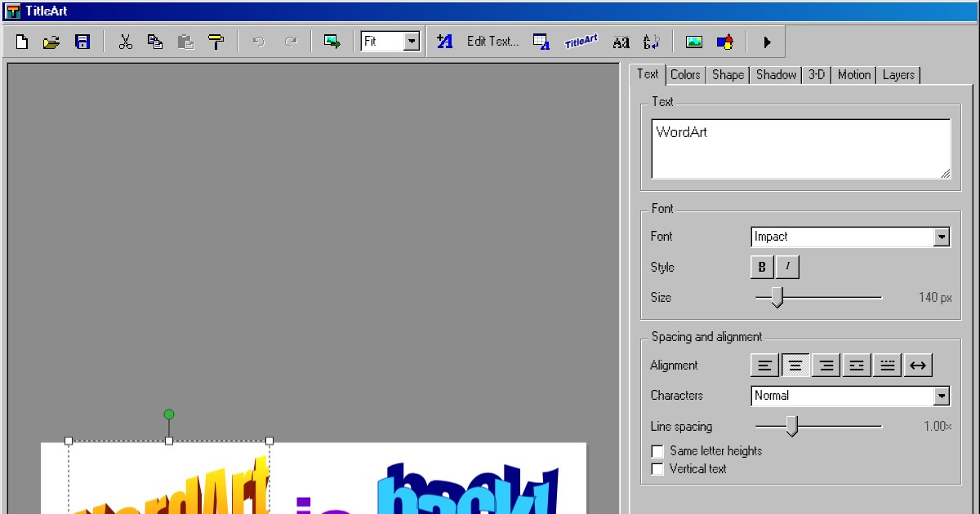The width and height of the screenshot is (980, 514).
Task: Click the text direction sort icon
Action: point(651,42)
